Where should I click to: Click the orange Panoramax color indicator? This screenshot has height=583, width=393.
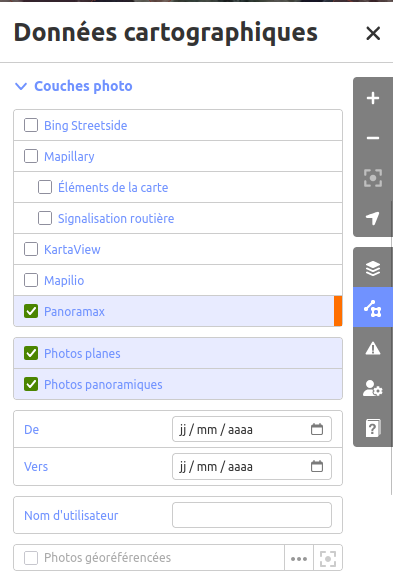point(338,311)
